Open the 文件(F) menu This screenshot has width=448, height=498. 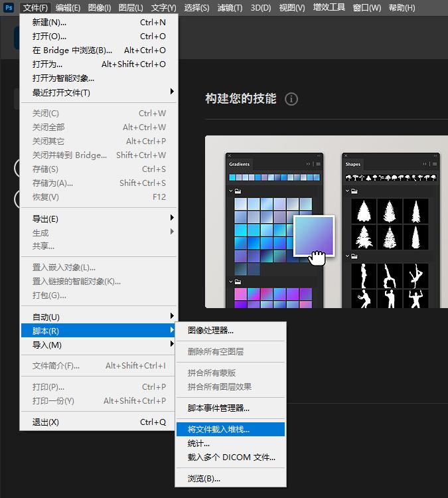(x=35, y=7)
